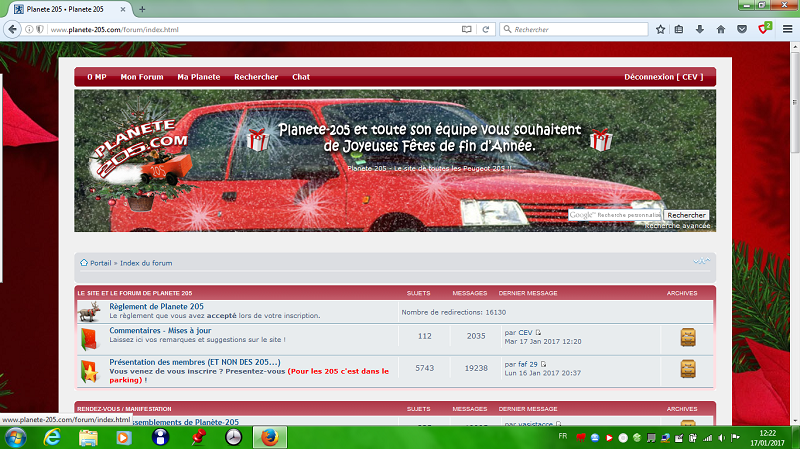
Task: Close the Planete 205 tab
Action: (x=123, y=9)
